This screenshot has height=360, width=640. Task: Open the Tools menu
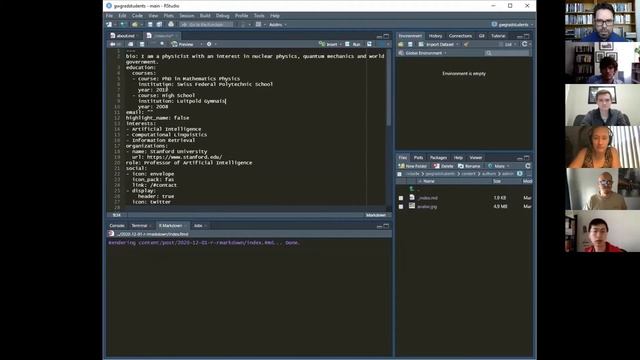click(259, 16)
